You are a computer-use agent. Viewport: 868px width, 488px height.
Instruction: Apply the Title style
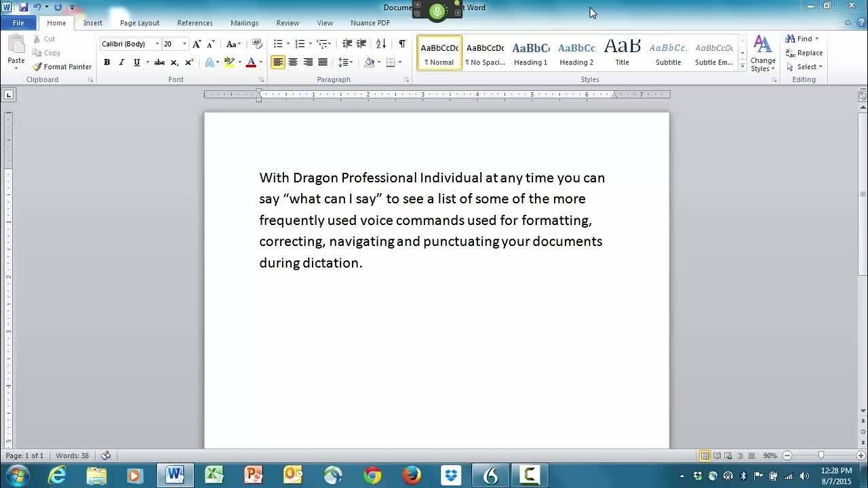622,54
